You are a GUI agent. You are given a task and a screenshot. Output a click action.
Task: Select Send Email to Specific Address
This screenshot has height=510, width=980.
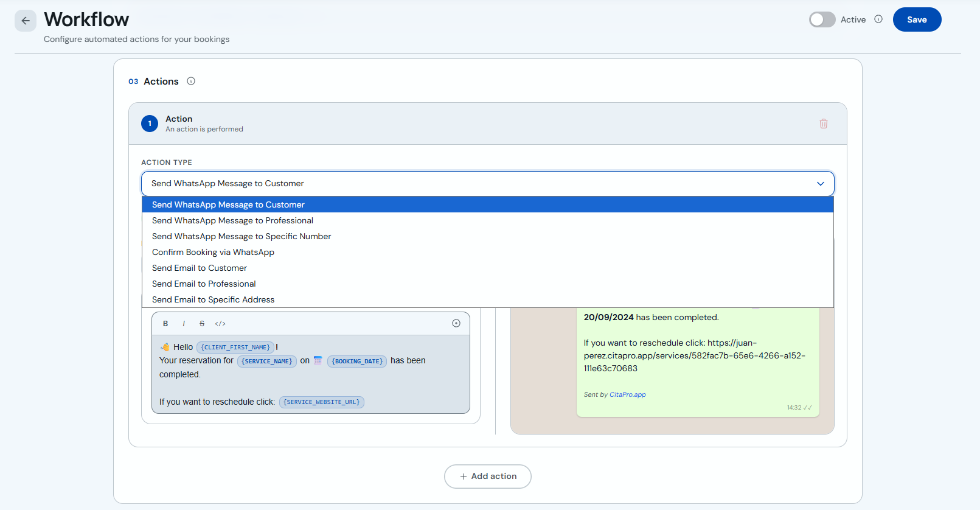tap(488, 299)
